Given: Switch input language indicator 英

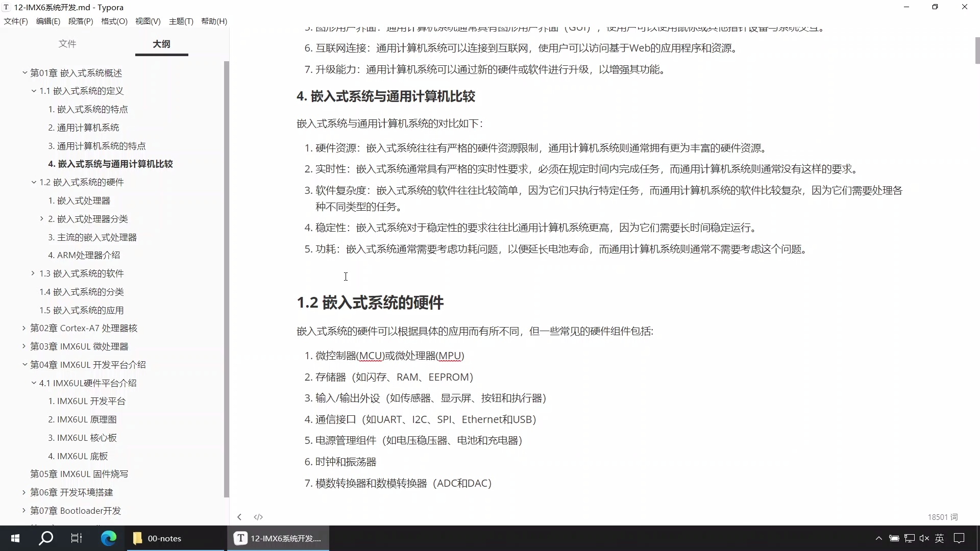Looking at the screenshot, I should (x=939, y=538).
